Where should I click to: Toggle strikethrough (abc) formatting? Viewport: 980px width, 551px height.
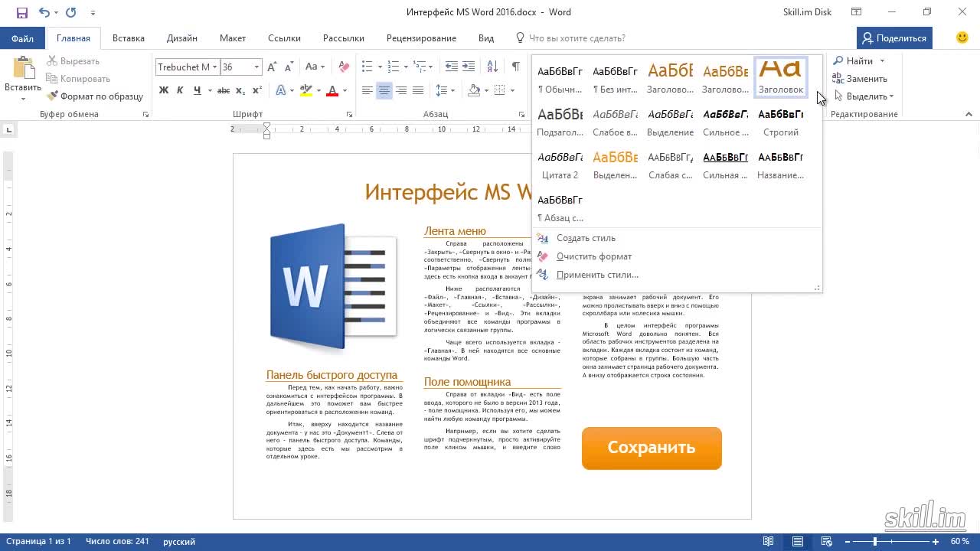[224, 90]
